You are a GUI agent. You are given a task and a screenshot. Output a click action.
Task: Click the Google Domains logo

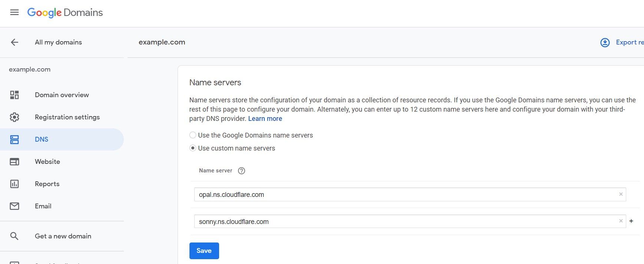(x=65, y=13)
